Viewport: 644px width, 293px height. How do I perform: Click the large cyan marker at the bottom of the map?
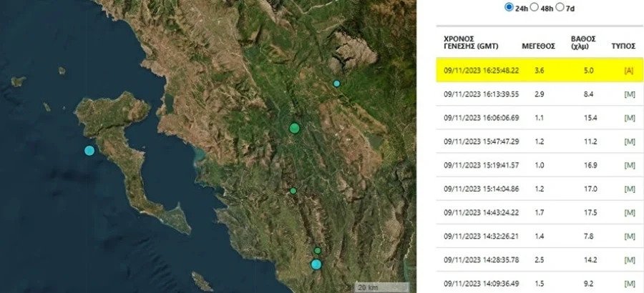316,264
